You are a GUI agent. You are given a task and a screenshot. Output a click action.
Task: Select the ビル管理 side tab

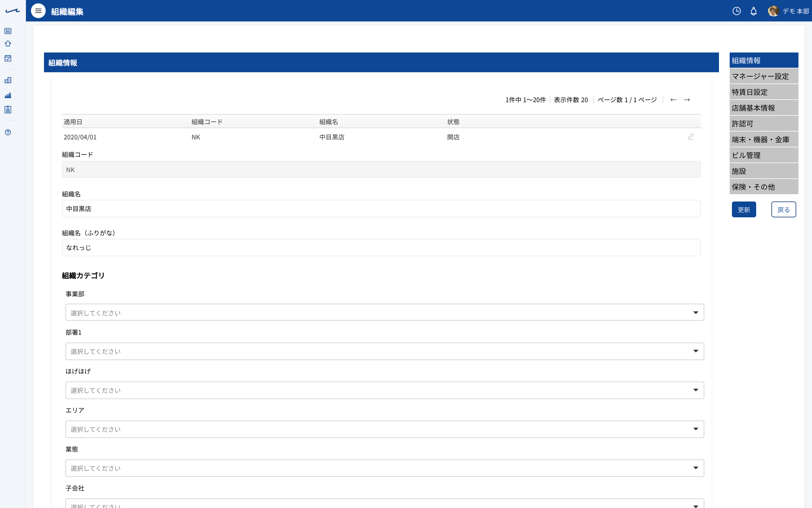click(764, 155)
